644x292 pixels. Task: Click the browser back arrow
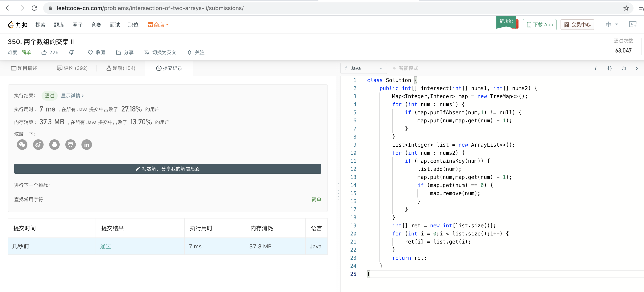[8, 8]
